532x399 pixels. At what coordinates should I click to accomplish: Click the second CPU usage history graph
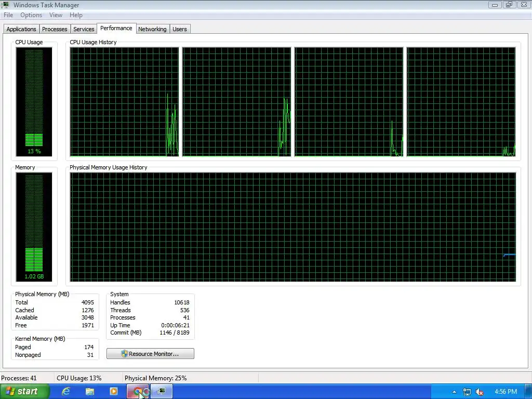tap(236, 102)
